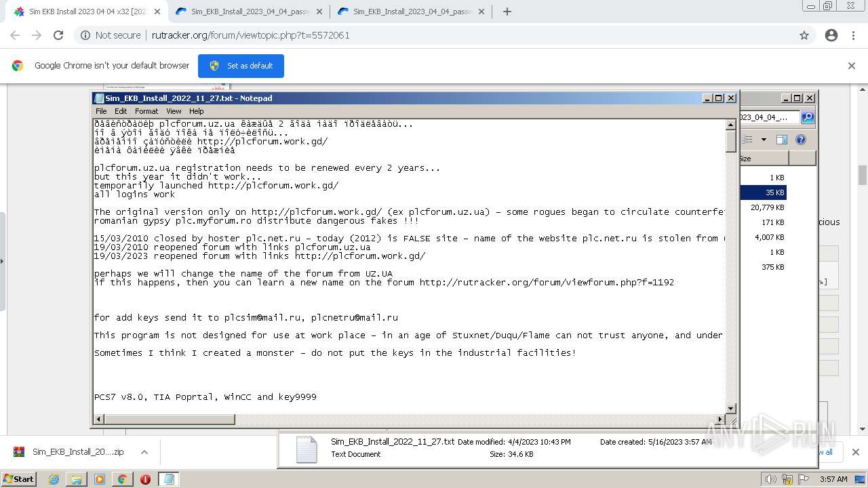Screen dimensions: 868x488
Task: Place cursor on the plcsim@mail.ru line
Action: (246, 317)
